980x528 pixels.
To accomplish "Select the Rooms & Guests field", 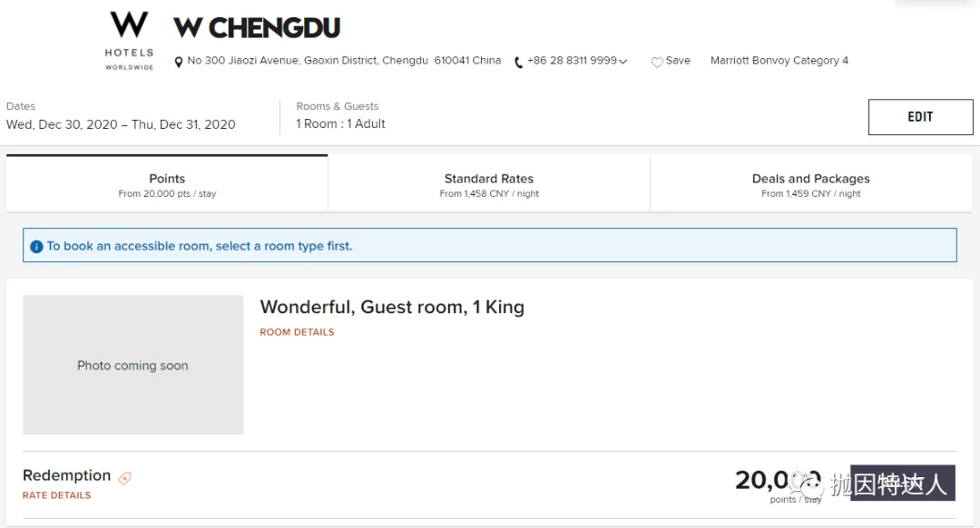I will click(x=340, y=116).
